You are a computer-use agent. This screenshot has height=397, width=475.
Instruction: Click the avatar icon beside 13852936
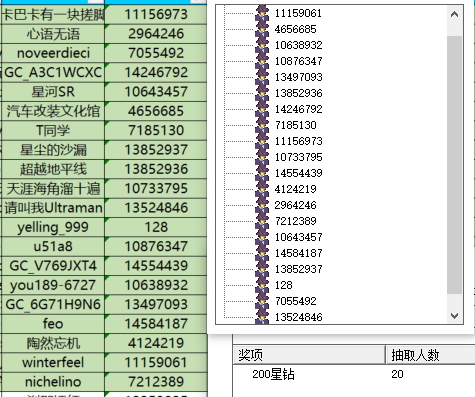click(x=262, y=93)
